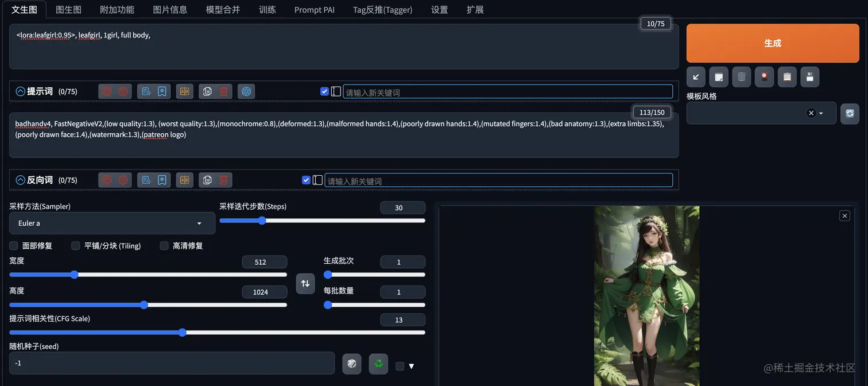Enable the 平铺/分块 tiling checkbox
The height and width of the screenshot is (386, 868).
coord(75,245)
